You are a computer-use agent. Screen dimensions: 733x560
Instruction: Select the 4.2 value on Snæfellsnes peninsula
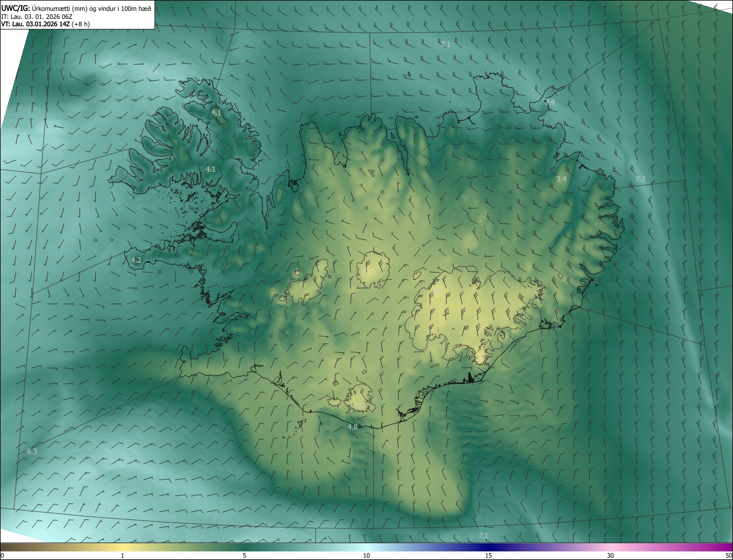click(136, 260)
